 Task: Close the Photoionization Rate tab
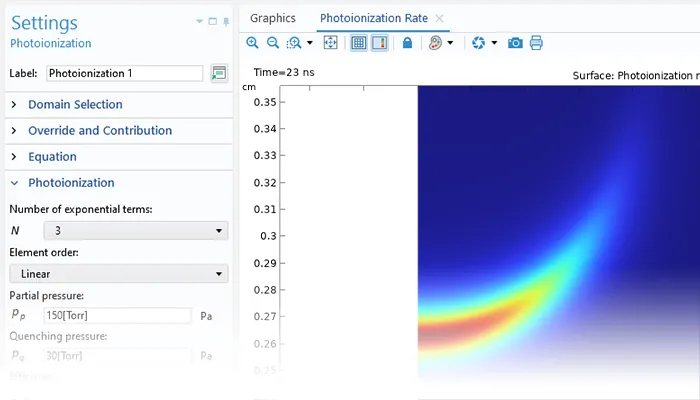tap(440, 18)
